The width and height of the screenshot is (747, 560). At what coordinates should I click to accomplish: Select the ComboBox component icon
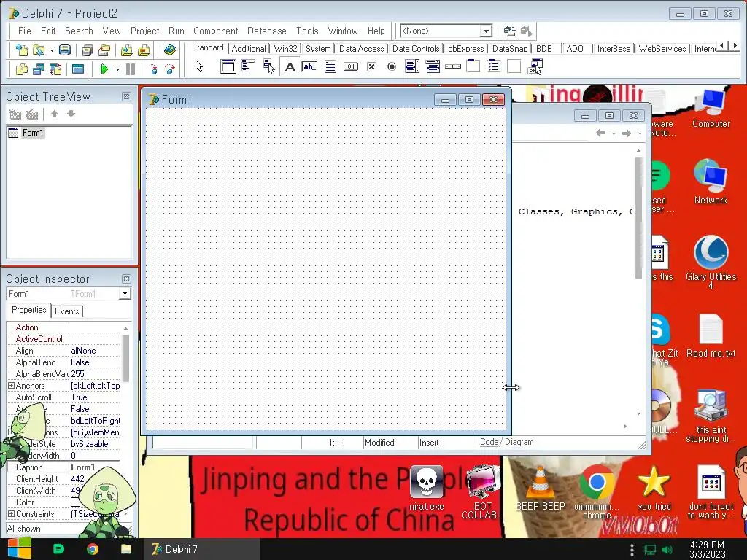pos(433,66)
